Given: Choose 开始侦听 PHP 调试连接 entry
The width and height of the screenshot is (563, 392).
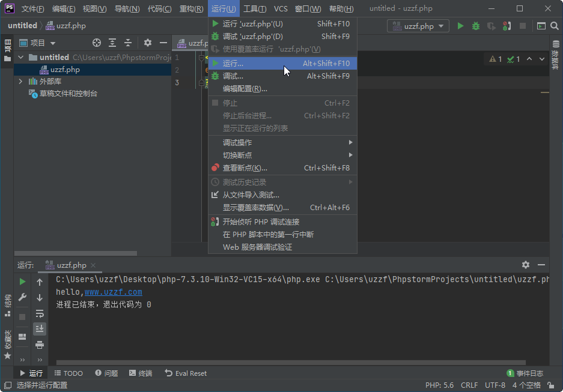Looking at the screenshot, I should click(x=282, y=222).
